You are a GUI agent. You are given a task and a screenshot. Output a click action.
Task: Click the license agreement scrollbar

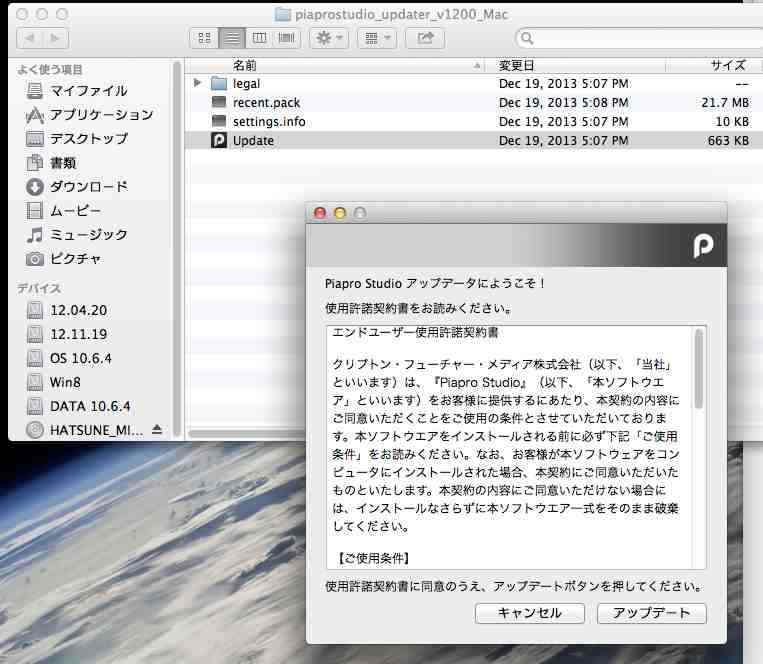point(699,369)
